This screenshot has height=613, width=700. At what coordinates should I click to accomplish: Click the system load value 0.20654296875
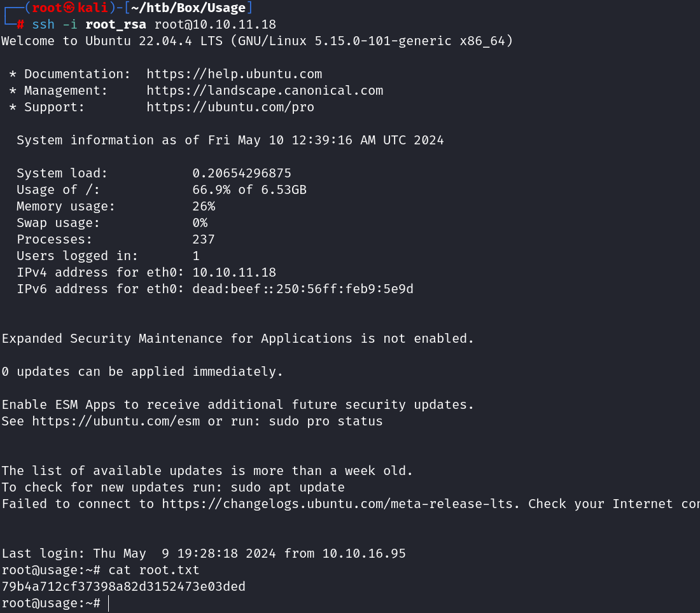click(242, 173)
